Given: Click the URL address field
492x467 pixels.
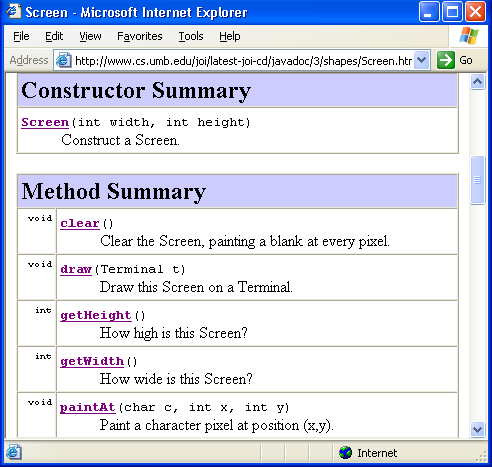Looking at the screenshot, I should (242, 60).
